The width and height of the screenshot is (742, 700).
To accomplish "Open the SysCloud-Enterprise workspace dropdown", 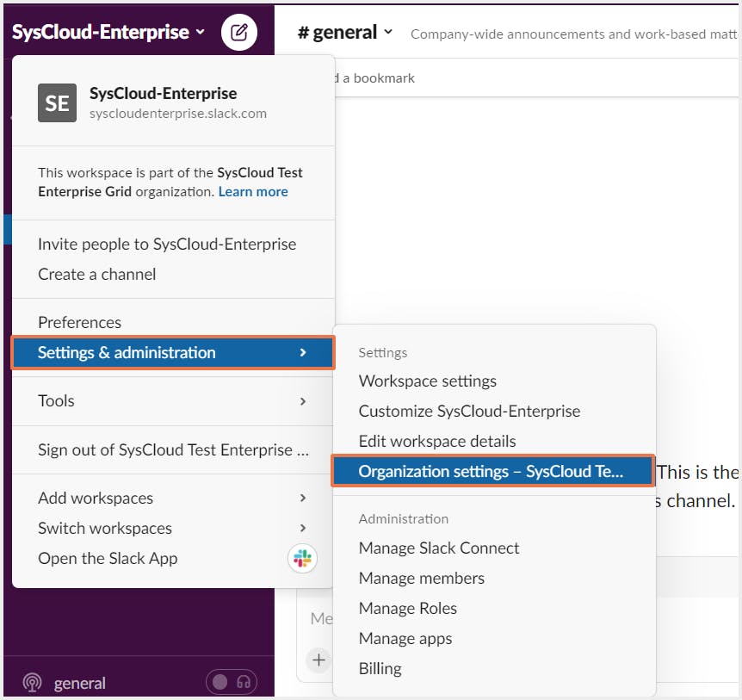I will [x=108, y=33].
